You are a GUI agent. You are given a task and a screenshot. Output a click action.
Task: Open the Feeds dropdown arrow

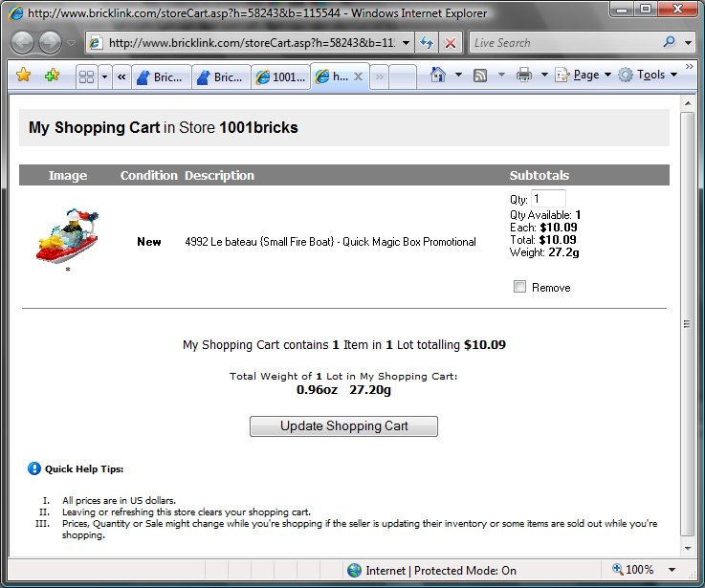click(501, 75)
